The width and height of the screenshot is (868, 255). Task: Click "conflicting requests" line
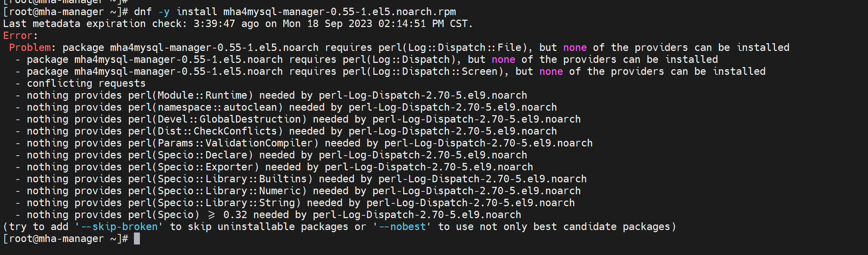pyautogui.click(x=86, y=84)
